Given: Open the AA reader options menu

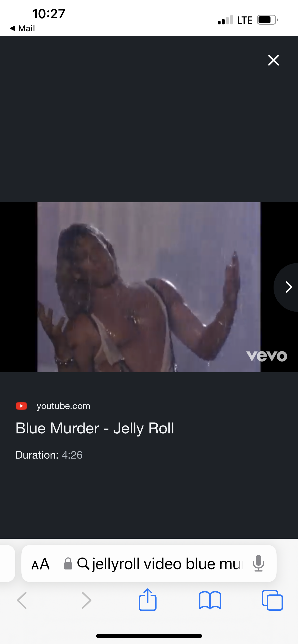Looking at the screenshot, I should click(40, 564).
